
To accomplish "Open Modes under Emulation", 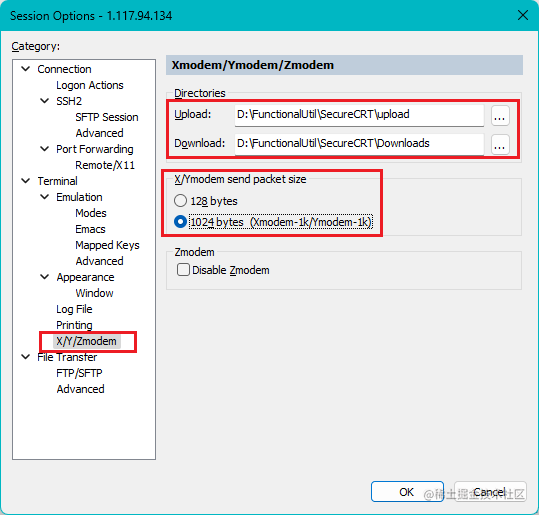I will pyautogui.click(x=91, y=213).
